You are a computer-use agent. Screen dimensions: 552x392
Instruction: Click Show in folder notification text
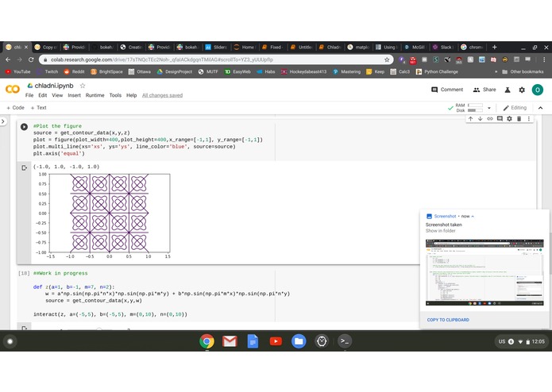click(440, 231)
